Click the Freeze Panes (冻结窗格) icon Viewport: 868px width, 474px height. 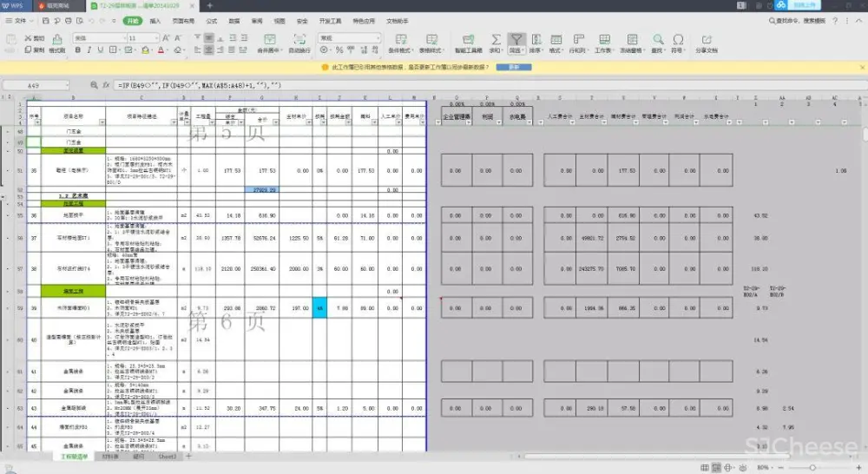coord(631,40)
